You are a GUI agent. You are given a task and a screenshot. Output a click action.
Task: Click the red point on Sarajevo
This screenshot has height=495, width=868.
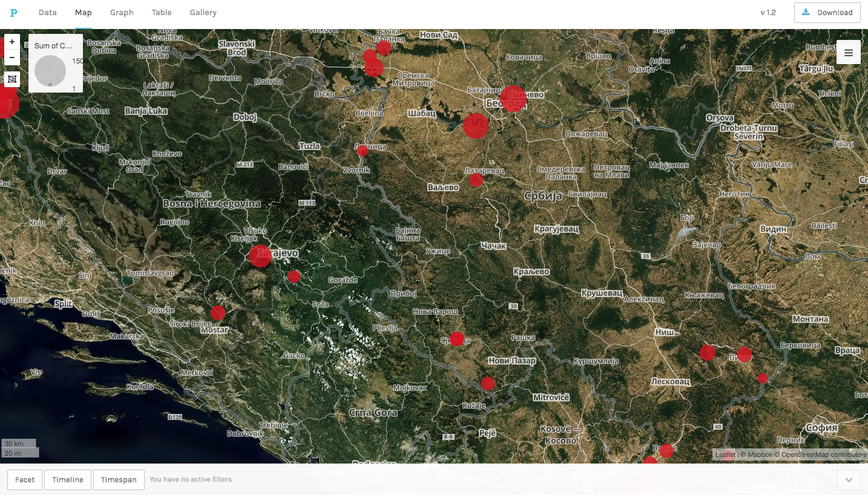point(260,256)
